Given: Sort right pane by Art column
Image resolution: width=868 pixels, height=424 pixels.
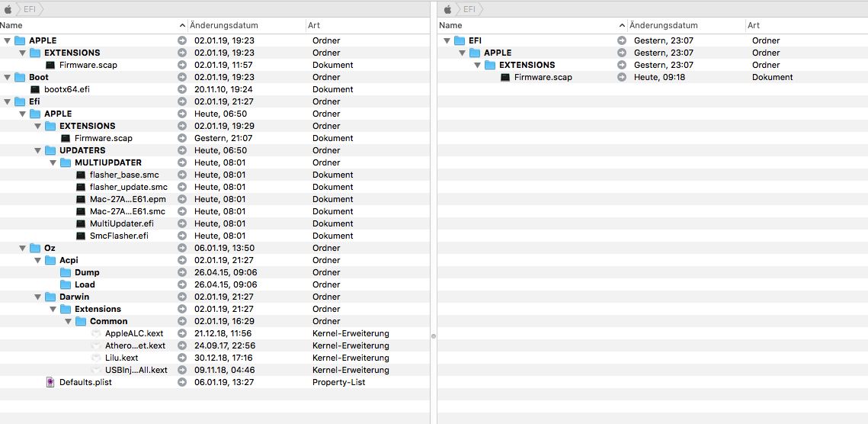Looking at the screenshot, I should [806, 25].
